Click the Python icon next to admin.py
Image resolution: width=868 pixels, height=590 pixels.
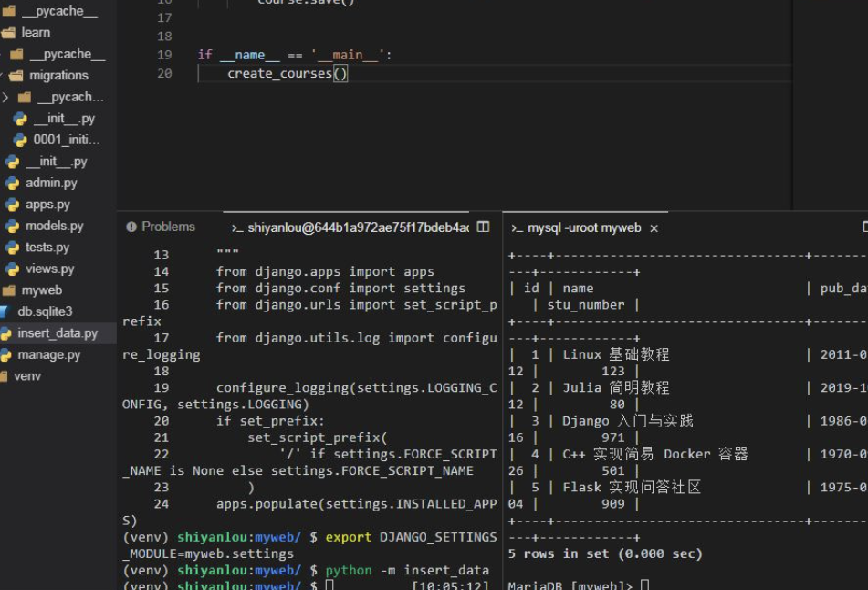[x=12, y=184]
